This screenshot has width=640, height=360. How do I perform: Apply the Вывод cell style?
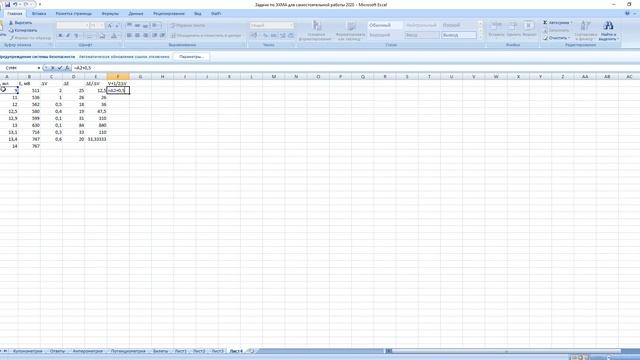[x=459, y=36]
